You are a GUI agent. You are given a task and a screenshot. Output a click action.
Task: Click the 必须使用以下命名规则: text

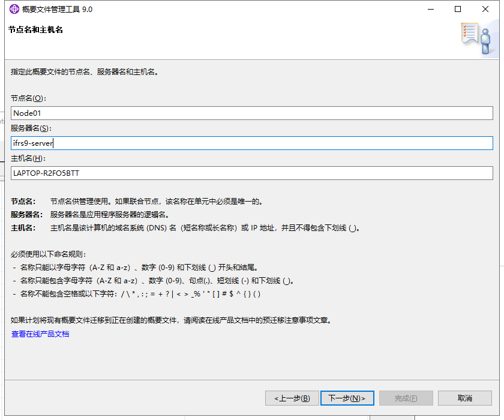tap(48, 254)
